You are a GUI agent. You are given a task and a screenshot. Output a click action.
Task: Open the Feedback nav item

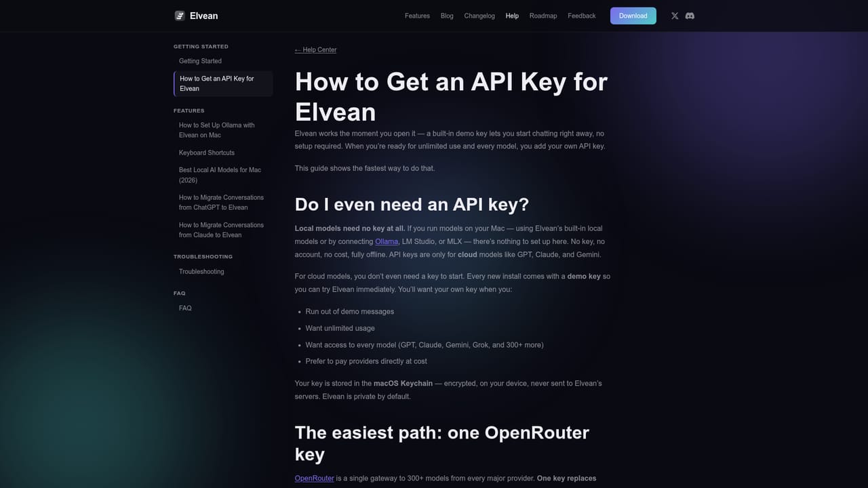[582, 16]
